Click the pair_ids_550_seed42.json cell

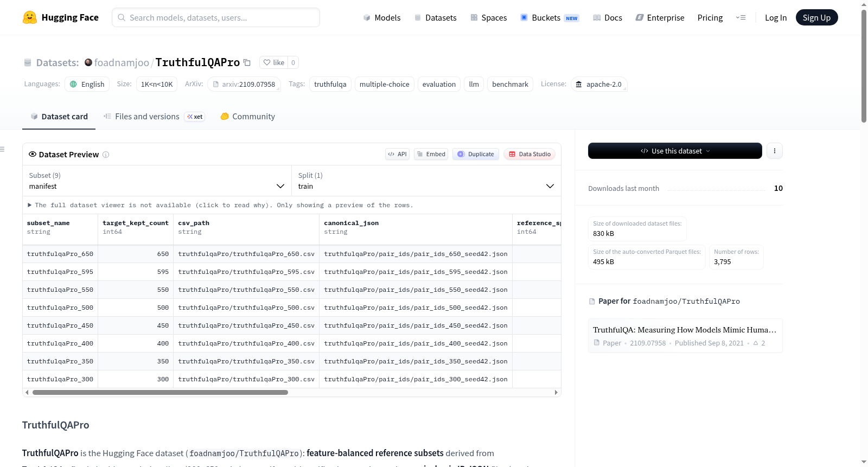click(416, 290)
